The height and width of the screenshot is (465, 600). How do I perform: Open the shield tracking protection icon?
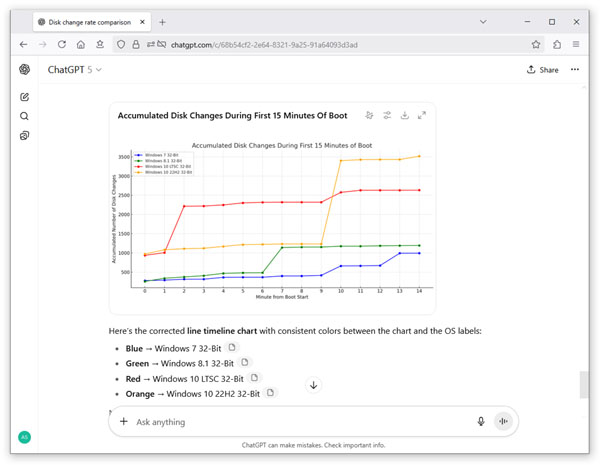point(121,44)
